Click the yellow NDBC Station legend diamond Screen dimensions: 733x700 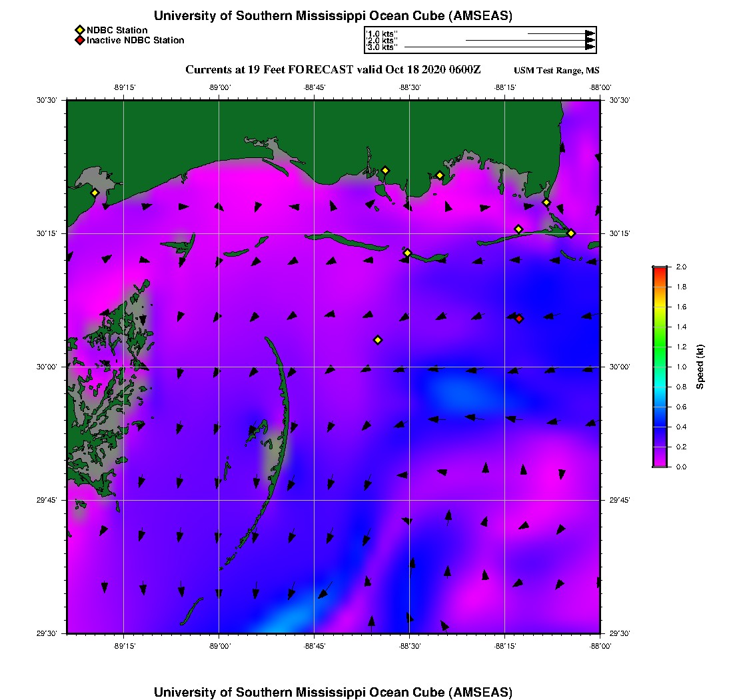(x=79, y=30)
